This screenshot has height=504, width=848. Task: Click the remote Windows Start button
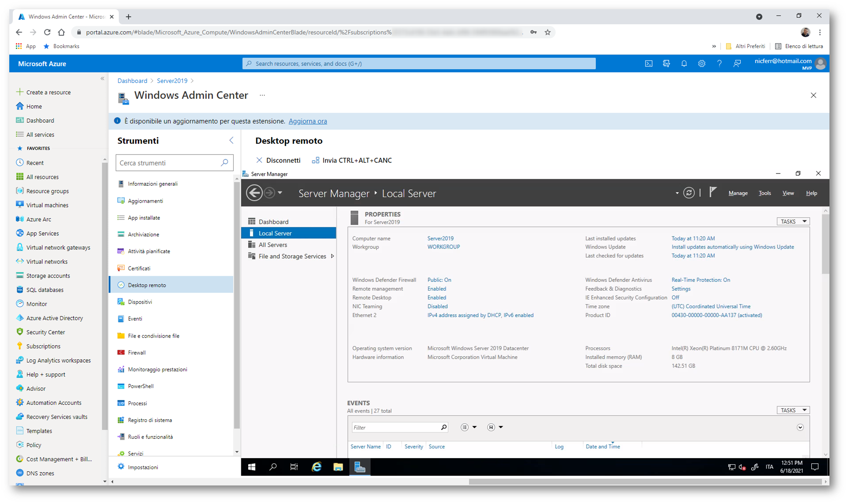tap(252, 467)
